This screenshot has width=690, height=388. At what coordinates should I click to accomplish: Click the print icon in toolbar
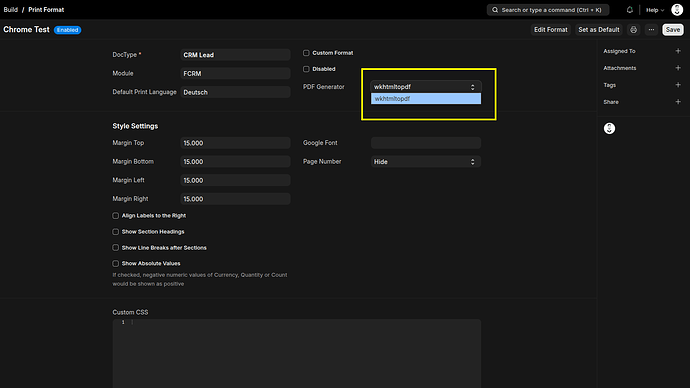pyautogui.click(x=634, y=29)
